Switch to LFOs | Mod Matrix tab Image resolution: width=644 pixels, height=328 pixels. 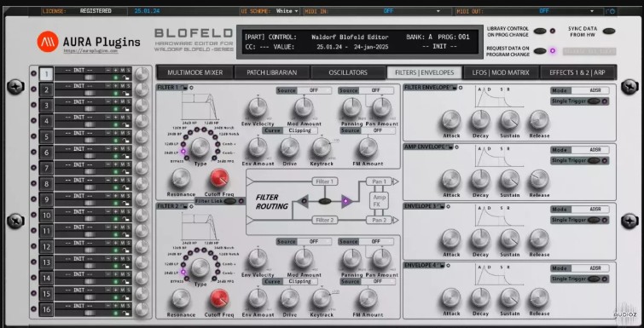(501, 72)
